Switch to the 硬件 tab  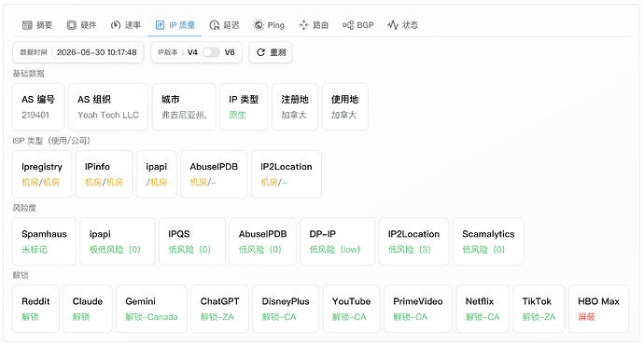click(x=82, y=25)
